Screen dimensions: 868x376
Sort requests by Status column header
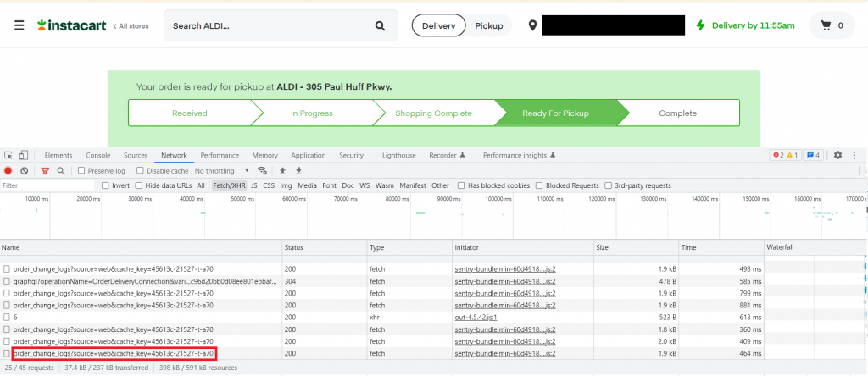point(325,248)
